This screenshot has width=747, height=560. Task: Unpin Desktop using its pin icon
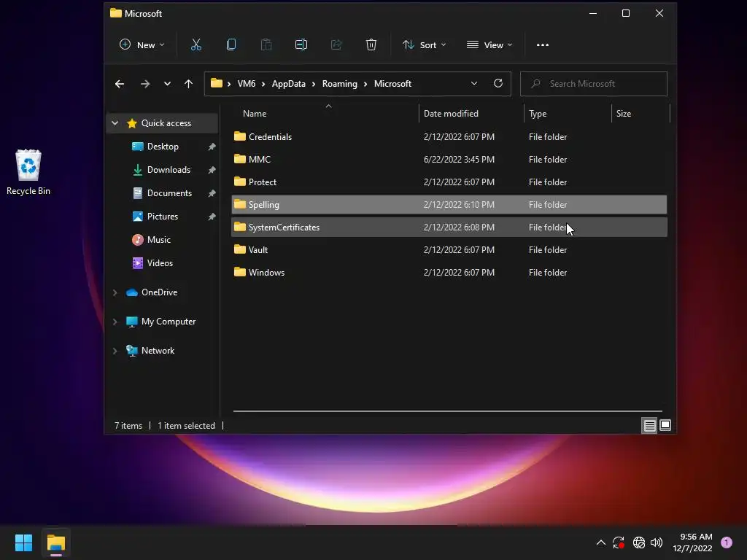[212, 147]
